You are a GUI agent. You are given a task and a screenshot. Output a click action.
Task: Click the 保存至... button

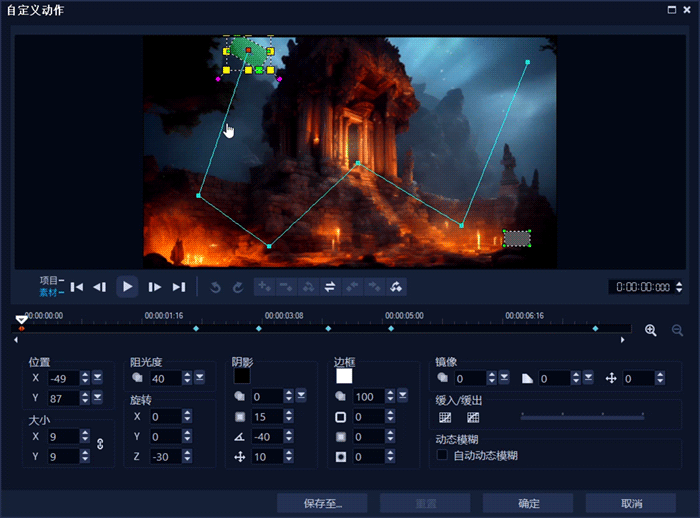[322, 504]
